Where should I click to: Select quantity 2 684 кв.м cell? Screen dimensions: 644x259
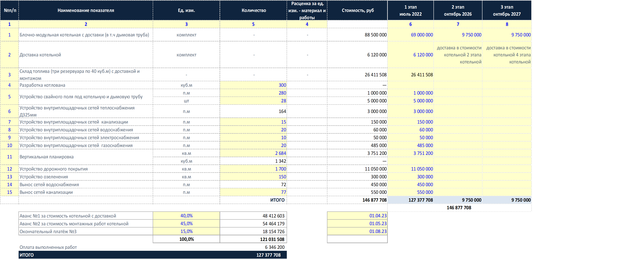tap(253, 153)
